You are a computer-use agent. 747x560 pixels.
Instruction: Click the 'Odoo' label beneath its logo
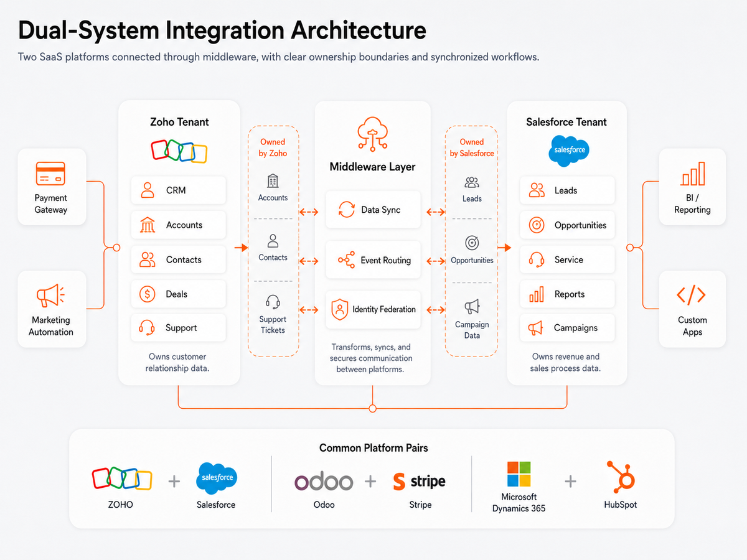(x=324, y=505)
